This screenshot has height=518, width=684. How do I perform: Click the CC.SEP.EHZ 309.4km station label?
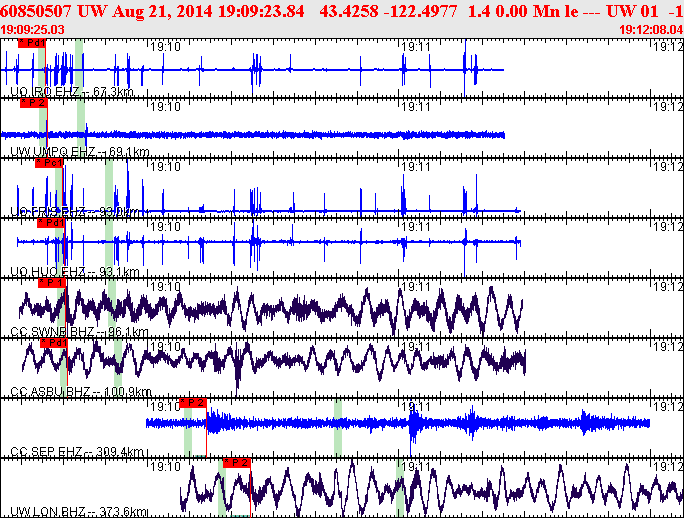[76, 452]
